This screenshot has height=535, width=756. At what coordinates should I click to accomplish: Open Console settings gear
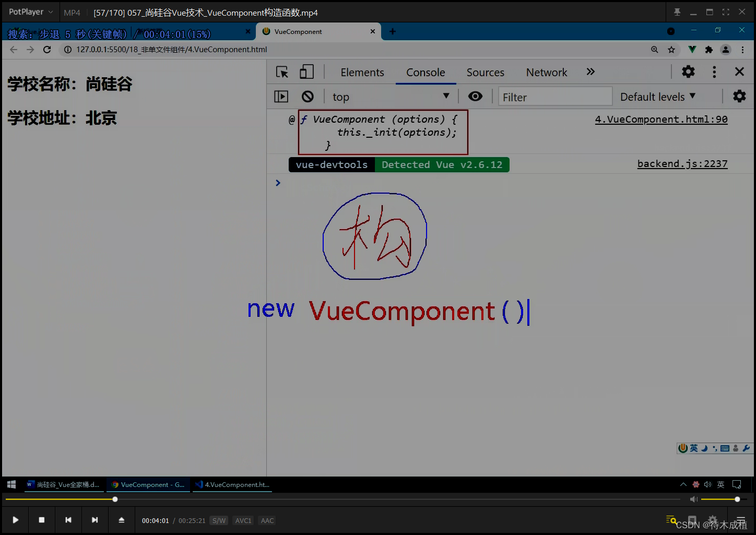click(x=739, y=96)
